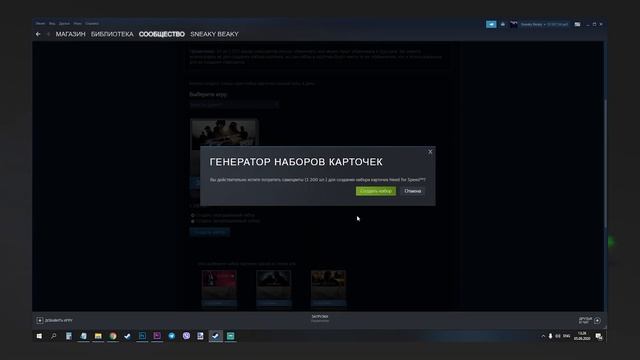Confirm with the green Создать набор button

tap(376, 191)
